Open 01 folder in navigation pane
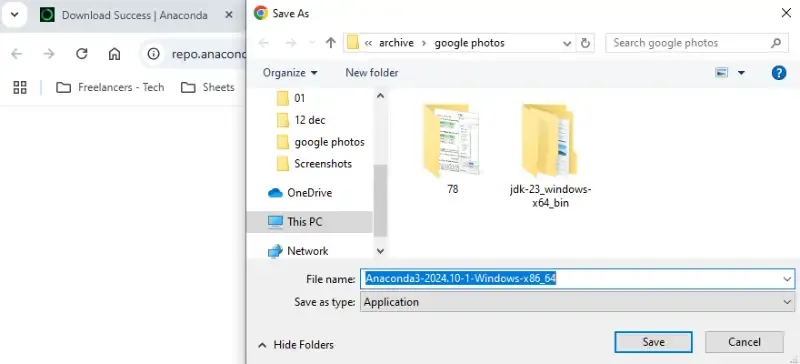Image resolution: width=800 pixels, height=364 pixels. [299, 98]
